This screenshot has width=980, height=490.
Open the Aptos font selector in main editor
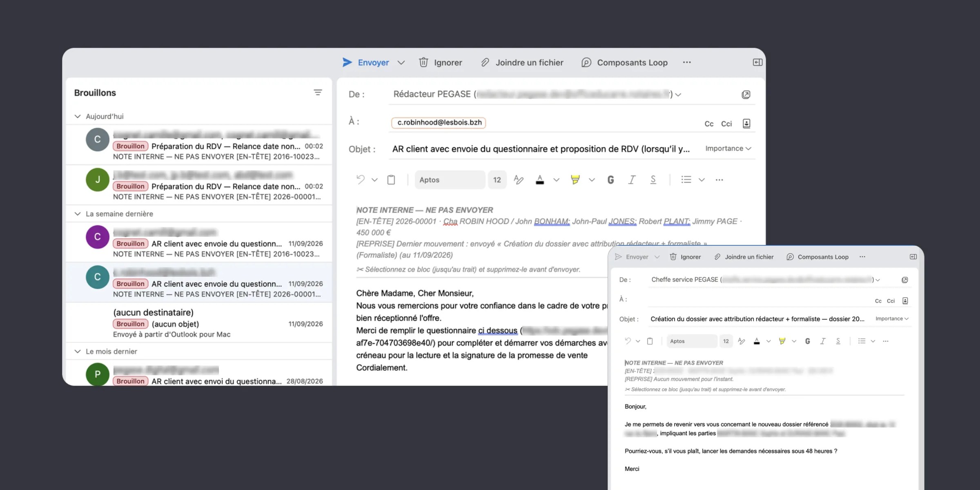450,180
